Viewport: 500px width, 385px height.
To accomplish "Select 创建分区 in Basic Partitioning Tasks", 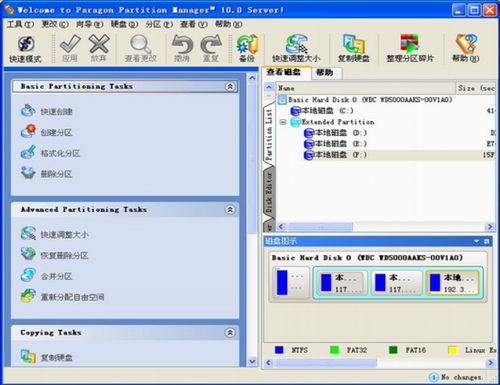I will click(x=47, y=132).
